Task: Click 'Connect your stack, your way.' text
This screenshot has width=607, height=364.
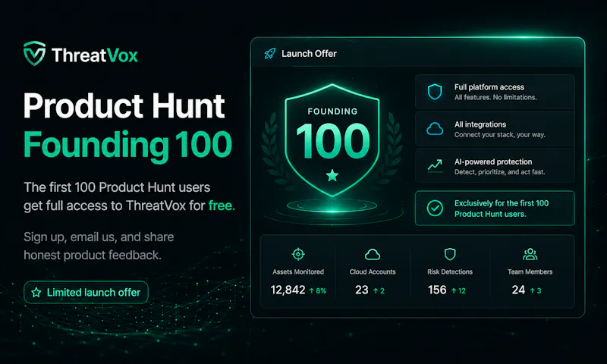Action: (x=500, y=135)
